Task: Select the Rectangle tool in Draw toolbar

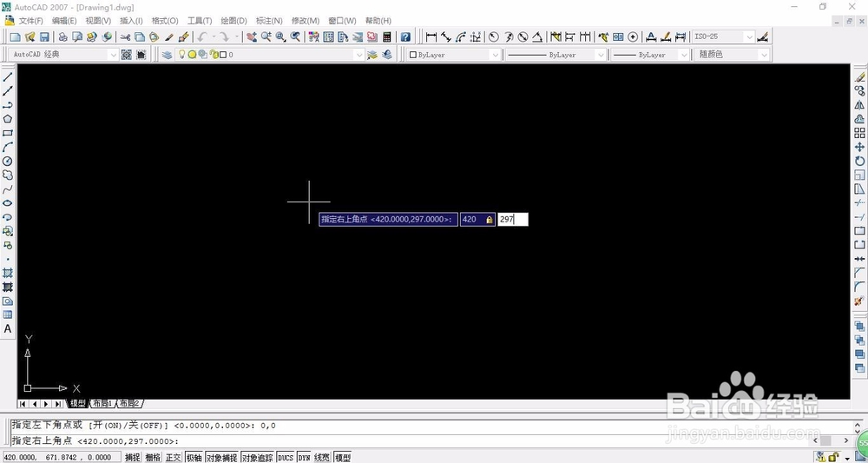Action: coord(8,133)
